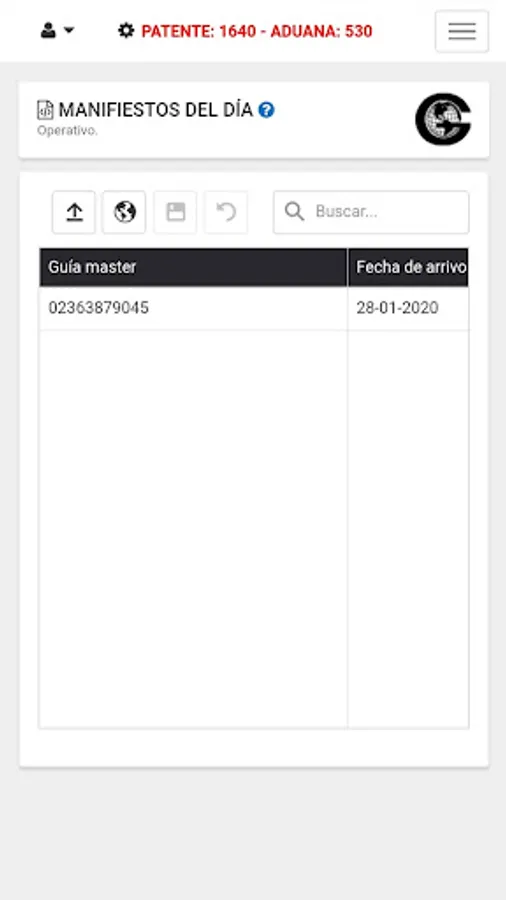The image size is (506, 900).
Task: Click the globe toolbar button
Action: (x=124, y=212)
